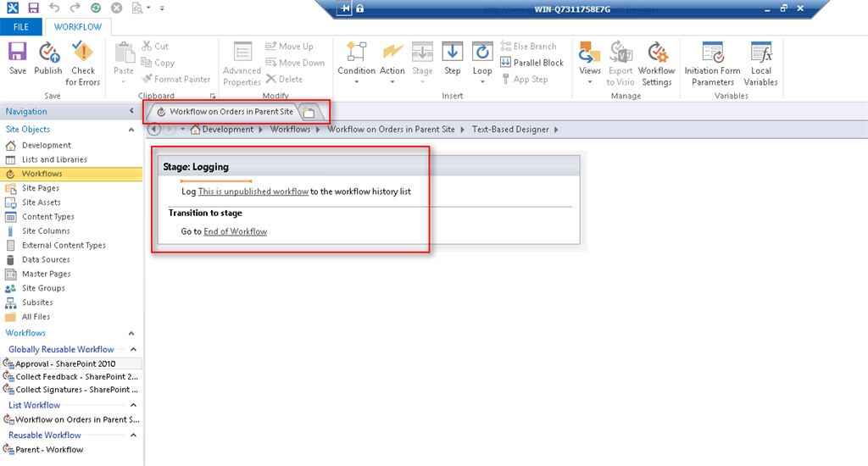This screenshot has height=466, width=868.
Task: Click 'This is unpublished workflow' link
Action: click(253, 191)
